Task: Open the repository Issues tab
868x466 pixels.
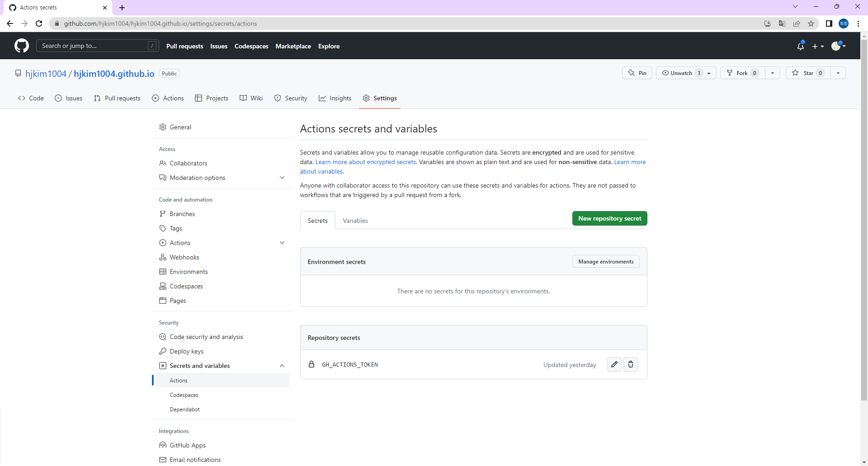Action: coord(69,98)
